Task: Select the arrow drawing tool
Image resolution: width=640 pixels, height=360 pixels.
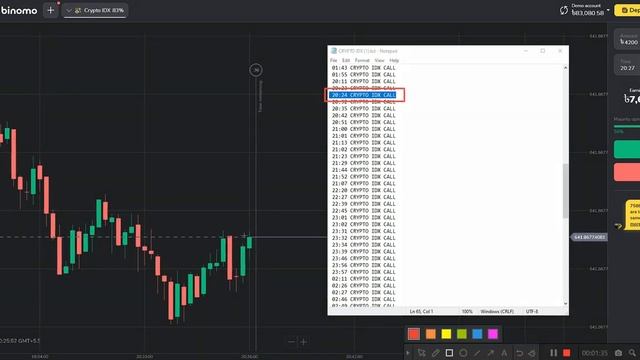Action: (491, 353)
